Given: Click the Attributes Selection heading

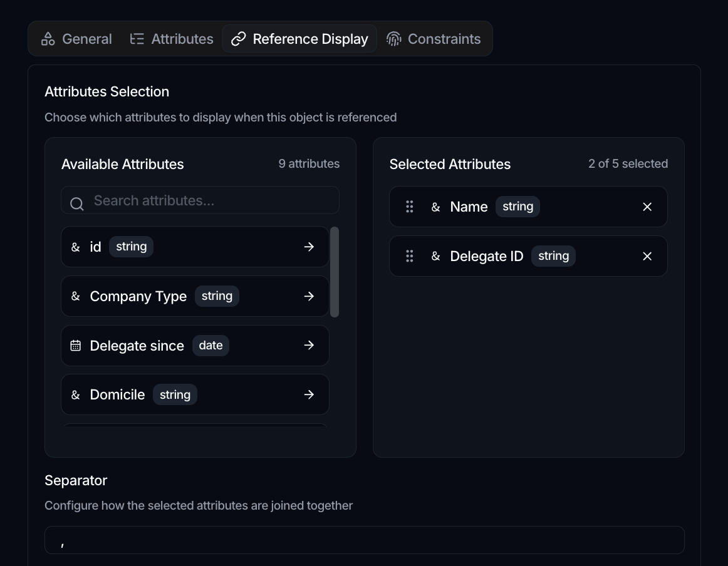Looking at the screenshot, I should click(107, 91).
